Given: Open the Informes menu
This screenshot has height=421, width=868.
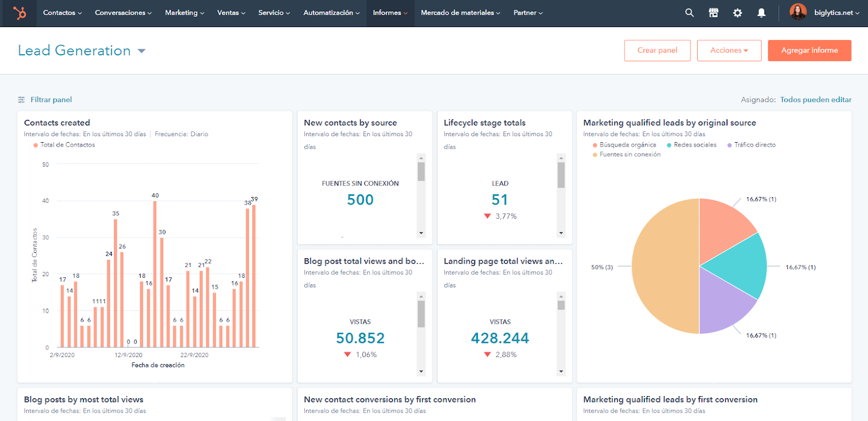Looking at the screenshot, I should point(390,13).
